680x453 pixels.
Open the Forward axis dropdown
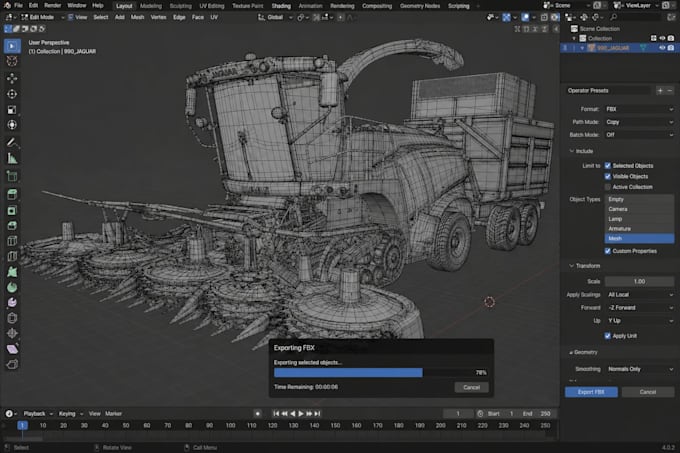(639, 307)
